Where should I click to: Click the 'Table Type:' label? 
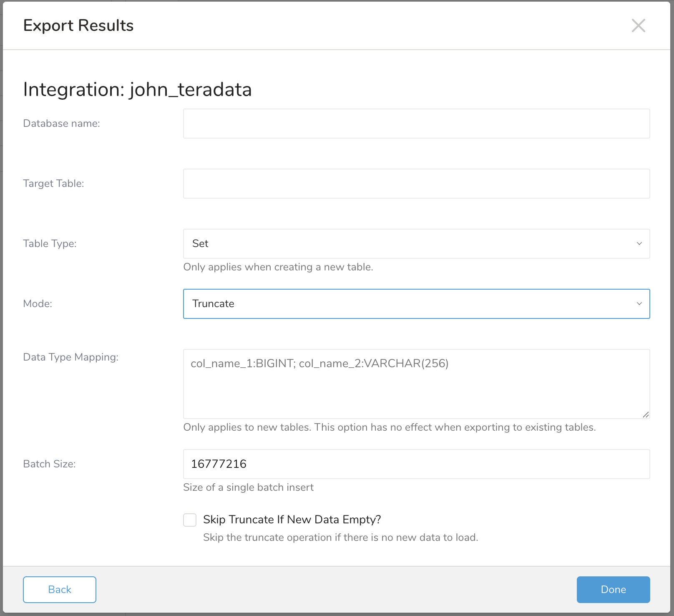50,244
